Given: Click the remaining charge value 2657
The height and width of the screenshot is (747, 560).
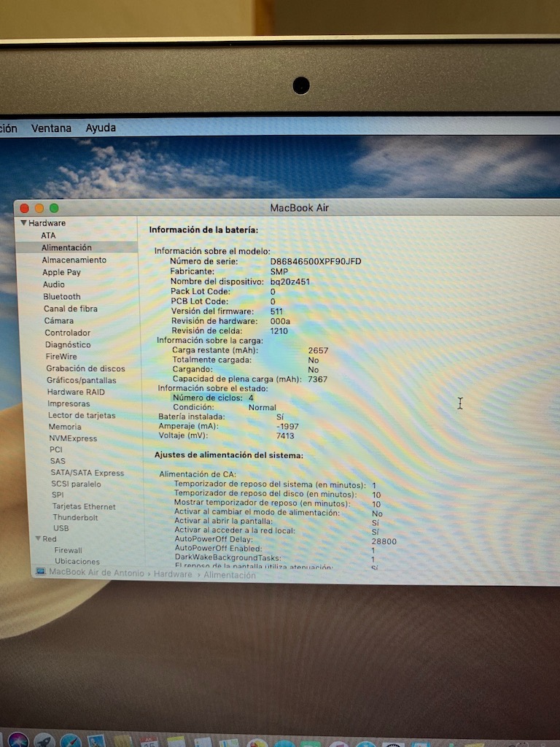Looking at the screenshot, I should coord(318,350).
